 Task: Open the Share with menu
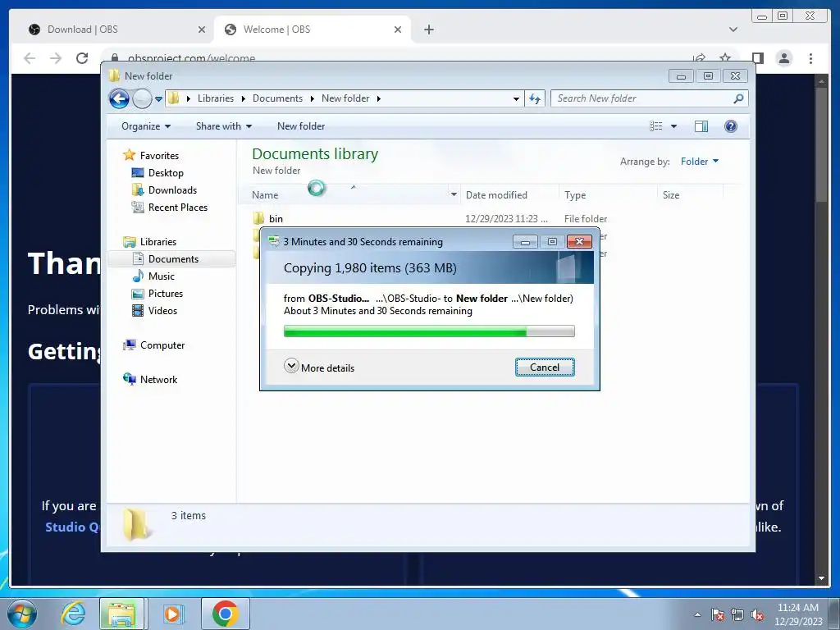[x=223, y=126]
